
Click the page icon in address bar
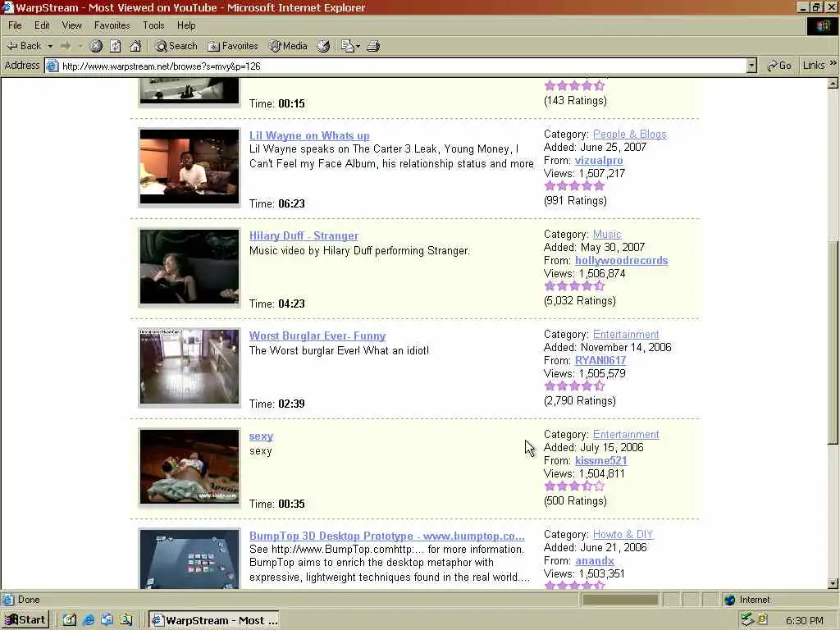[x=52, y=66]
